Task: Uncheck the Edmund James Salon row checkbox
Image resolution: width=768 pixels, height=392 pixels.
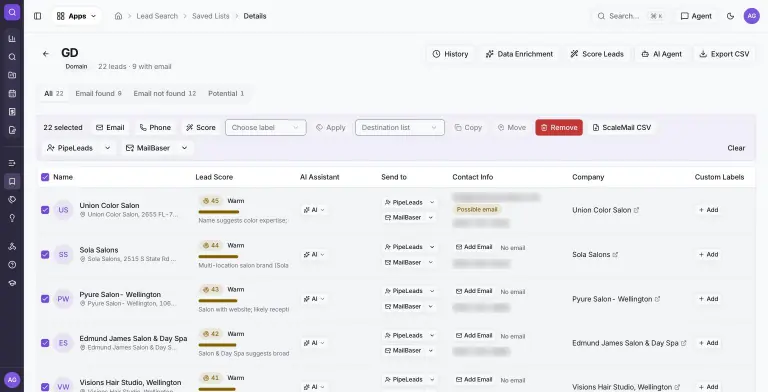Action: (45, 343)
